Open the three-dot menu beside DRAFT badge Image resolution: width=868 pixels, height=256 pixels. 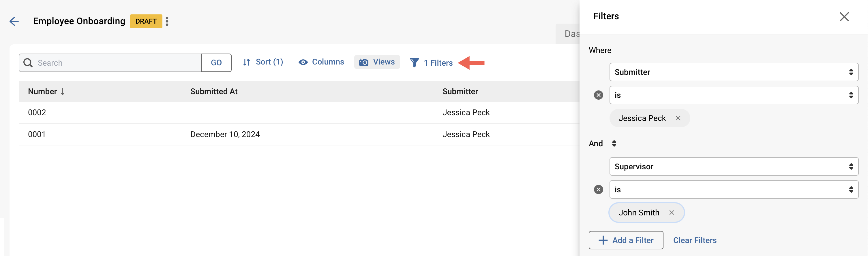168,21
